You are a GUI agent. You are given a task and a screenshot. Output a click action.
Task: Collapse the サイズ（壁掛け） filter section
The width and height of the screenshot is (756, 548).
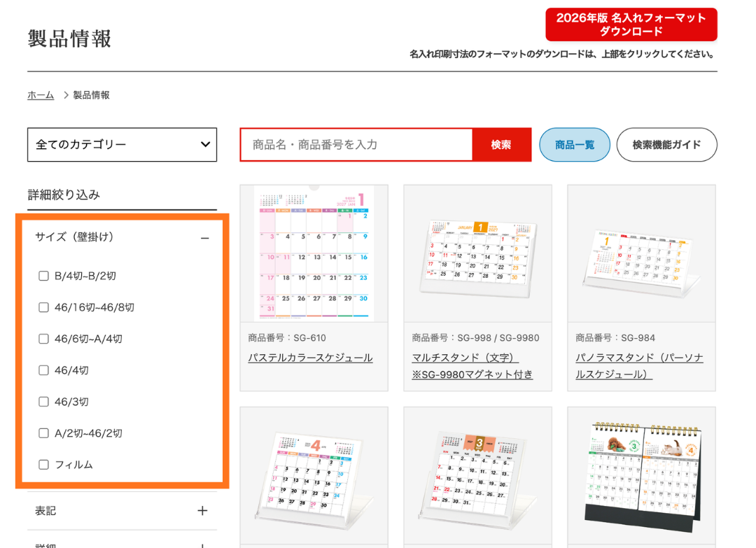(x=204, y=238)
